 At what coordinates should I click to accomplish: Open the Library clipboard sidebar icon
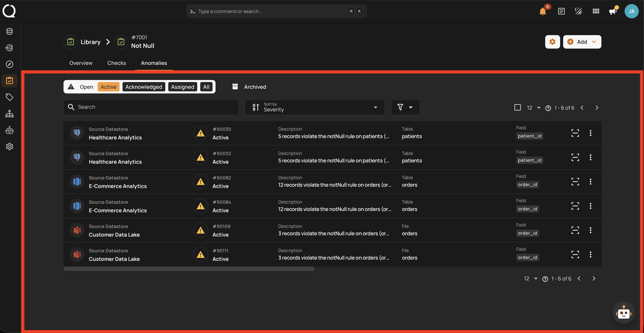10,81
